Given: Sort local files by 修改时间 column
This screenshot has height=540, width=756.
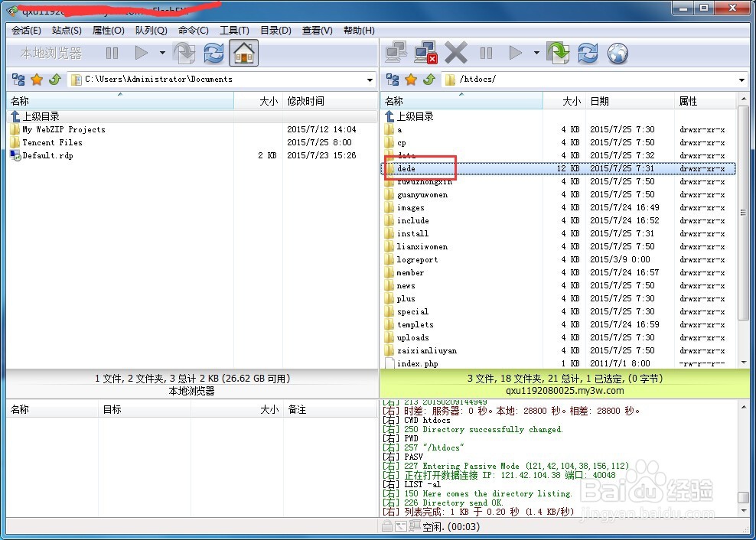Looking at the screenshot, I should [x=330, y=101].
